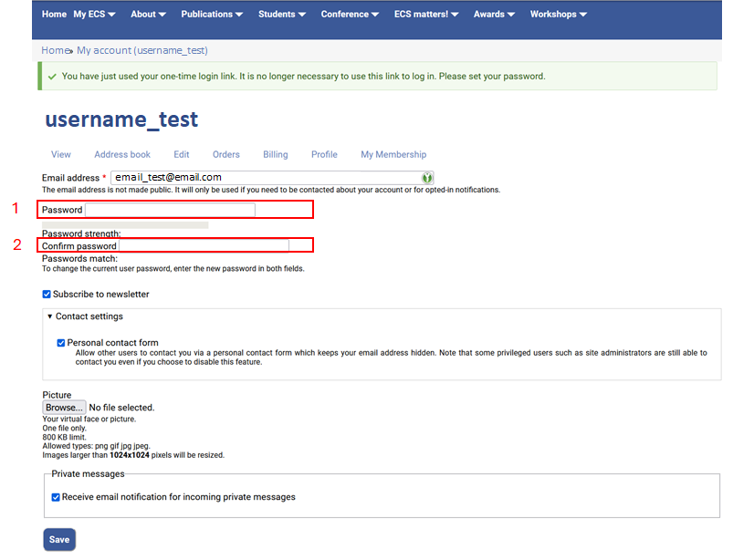Click the icon inside the email address field
Screen dimensions: 733x560
click(x=426, y=178)
